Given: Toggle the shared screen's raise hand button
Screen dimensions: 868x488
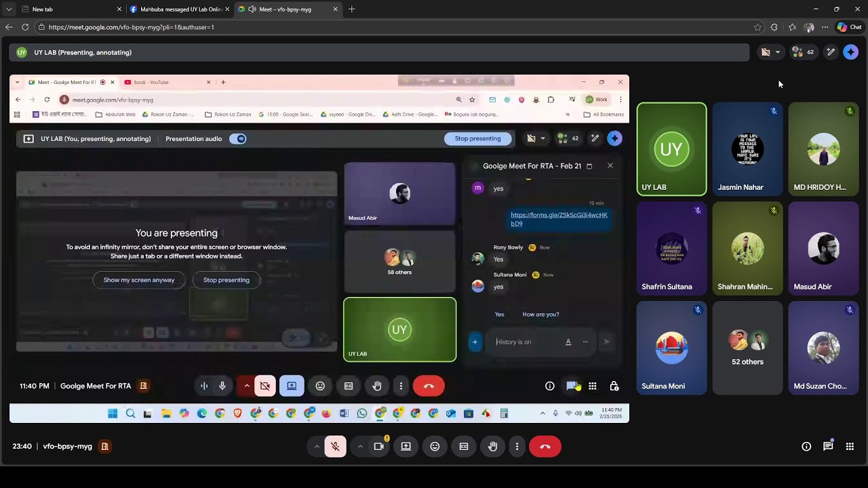Looking at the screenshot, I should click(377, 386).
